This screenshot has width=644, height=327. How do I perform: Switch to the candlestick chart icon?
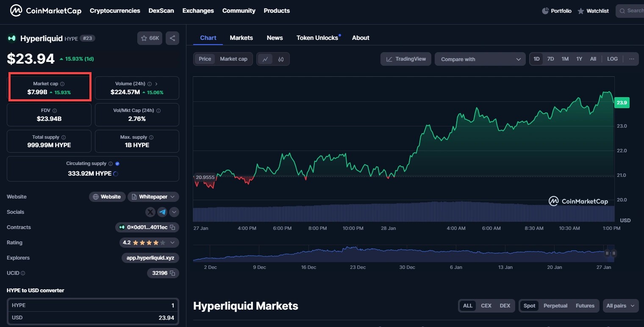pyautogui.click(x=281, y=59)
